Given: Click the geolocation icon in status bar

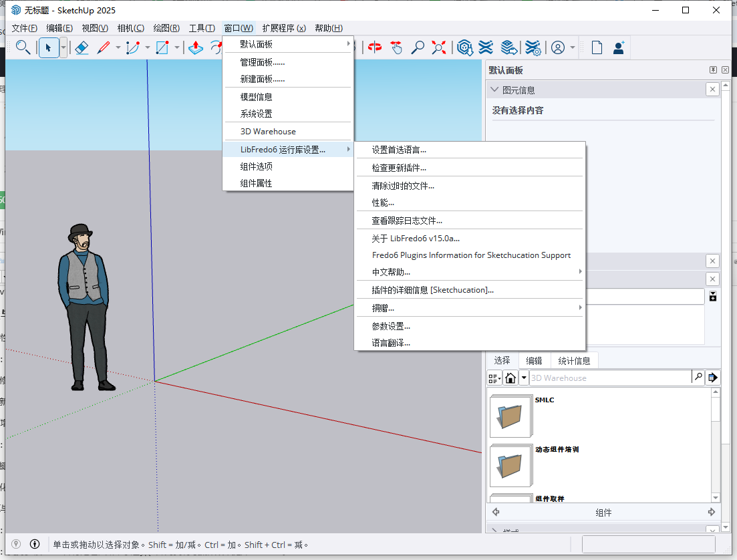Looking at the screenshot, I should 16,544.
